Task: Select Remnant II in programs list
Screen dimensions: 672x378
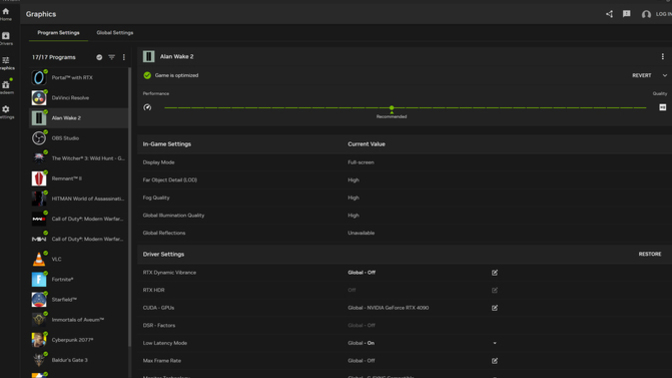Action: coord(78,178)
